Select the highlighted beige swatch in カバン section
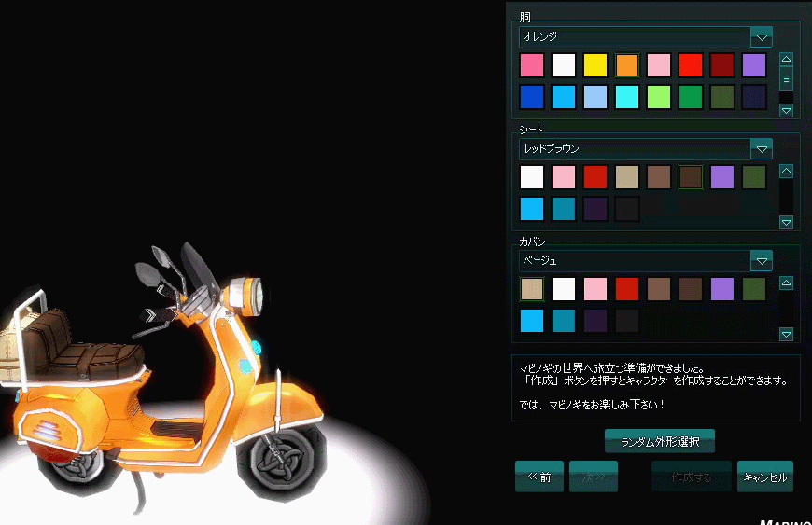 pos(532,289)
